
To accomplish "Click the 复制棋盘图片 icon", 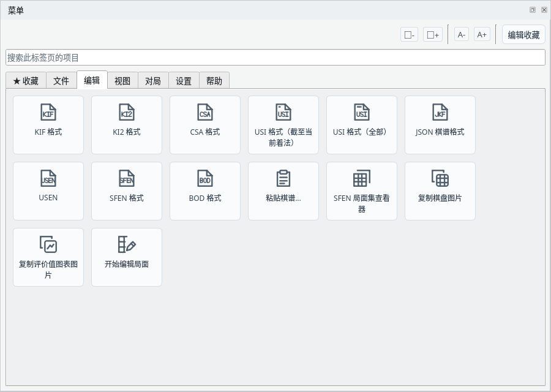I will pyautogui.click(x=440, y=178).
